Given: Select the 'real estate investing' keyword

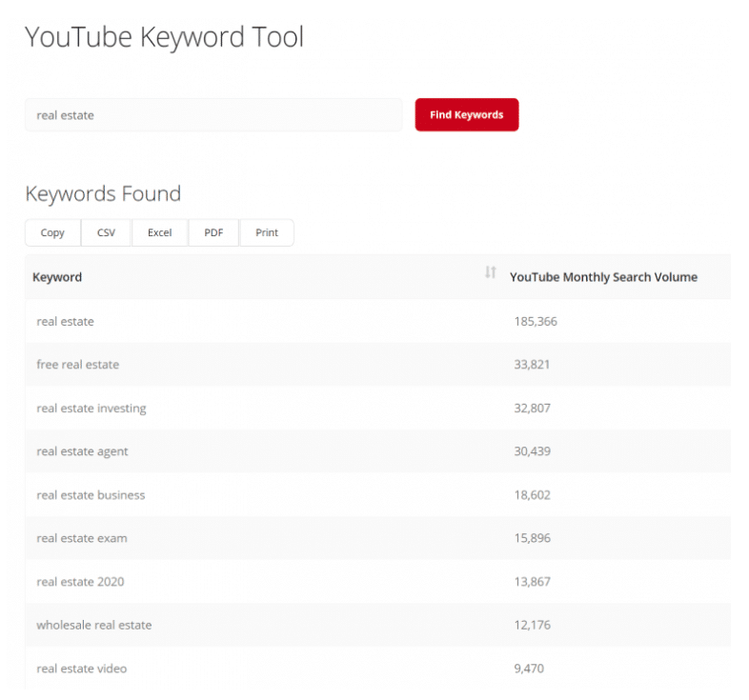Looking at the screenshot, I should 91,409.
